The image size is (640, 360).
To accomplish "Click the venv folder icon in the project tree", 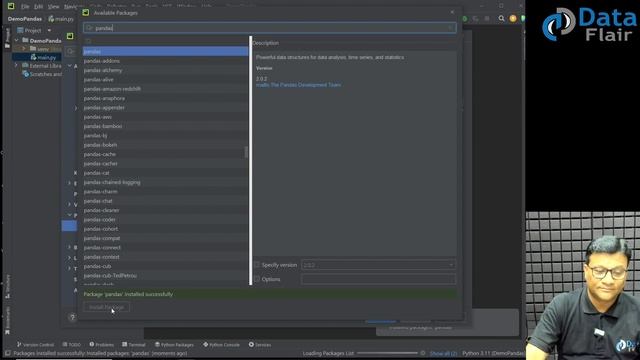I will 33,49.
